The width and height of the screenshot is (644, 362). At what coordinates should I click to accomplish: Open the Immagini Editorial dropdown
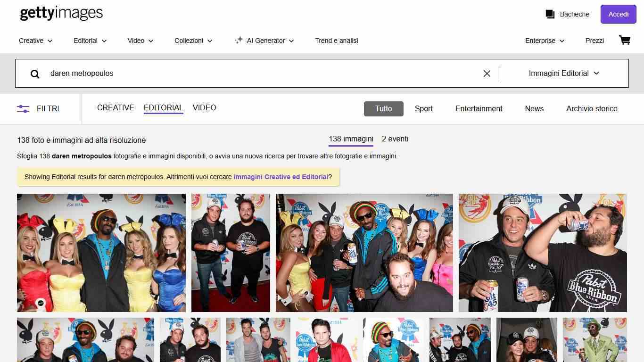pyautogui.click(x=563, y=74)
